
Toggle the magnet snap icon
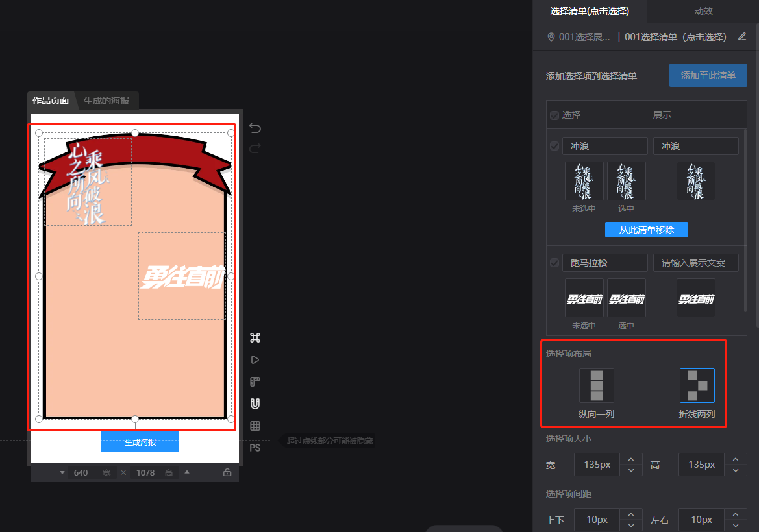[255, 404]
